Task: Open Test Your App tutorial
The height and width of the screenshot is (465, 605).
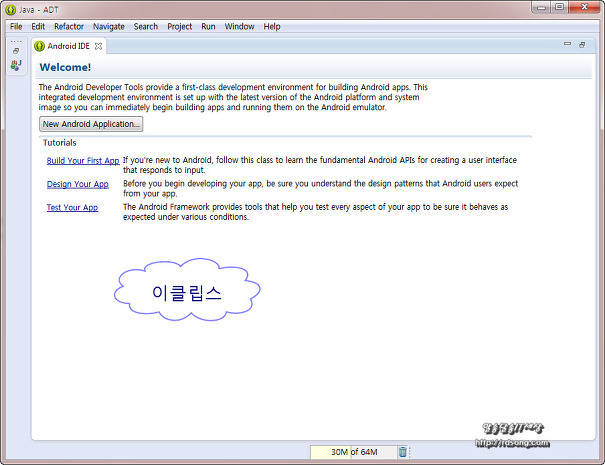Action: [72, 207]
